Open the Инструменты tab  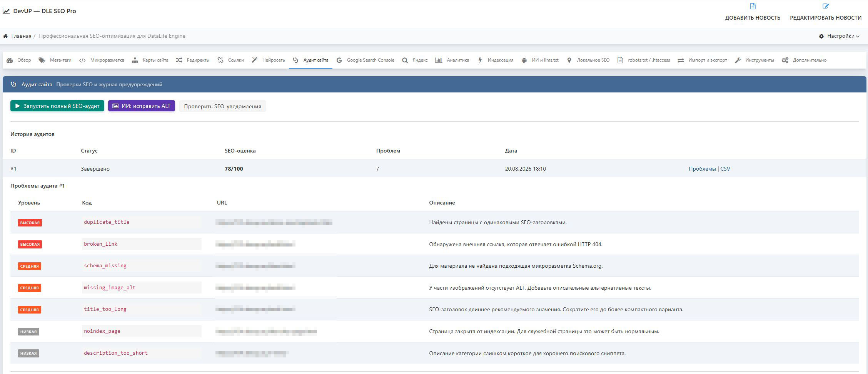tap(754, 60)
